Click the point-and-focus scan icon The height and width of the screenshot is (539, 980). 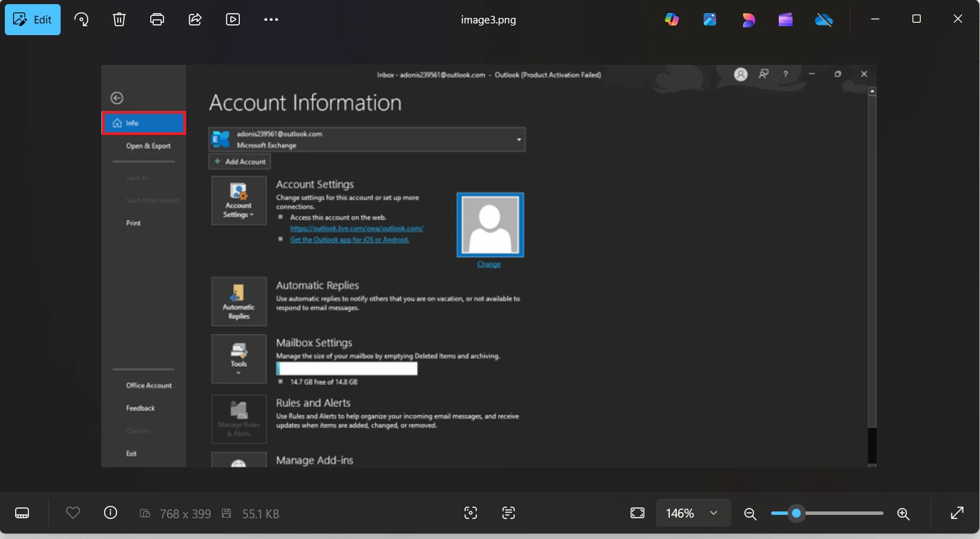[x=471, y=513]
